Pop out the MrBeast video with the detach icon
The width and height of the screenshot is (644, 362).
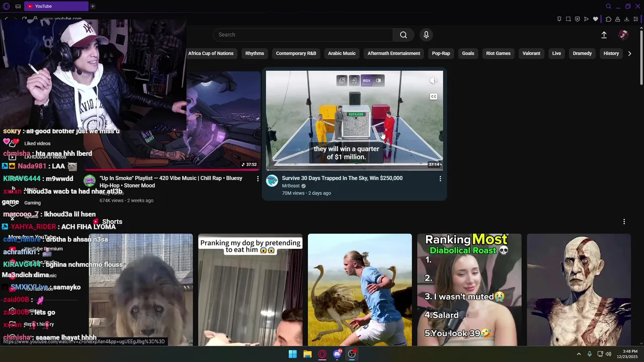click(x=342, y=80)
